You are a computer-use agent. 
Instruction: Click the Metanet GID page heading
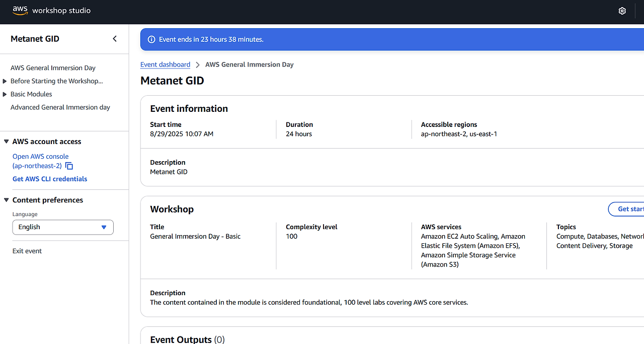tap(172, 81)
